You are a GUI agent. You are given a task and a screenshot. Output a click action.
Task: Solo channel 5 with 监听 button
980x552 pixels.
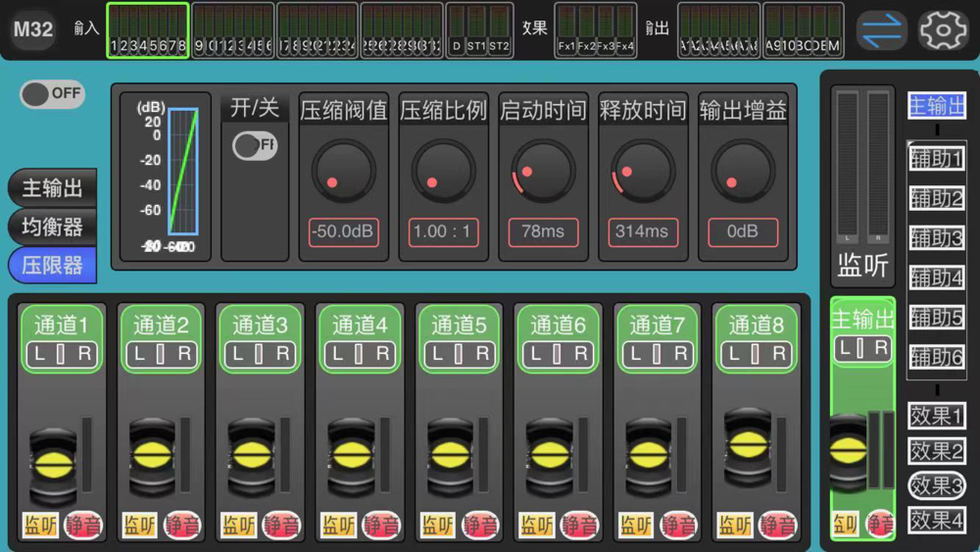(x=437, y=526)
